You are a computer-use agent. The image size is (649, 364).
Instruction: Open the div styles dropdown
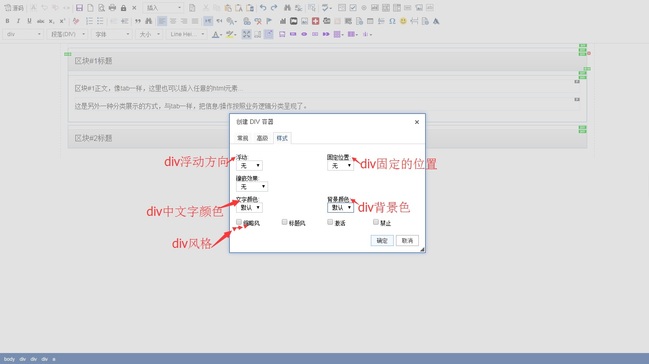(23, 34)
